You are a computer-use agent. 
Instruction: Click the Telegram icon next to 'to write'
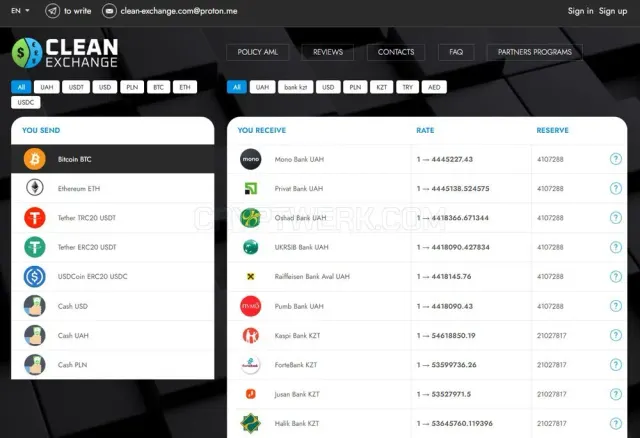click(52, 11)
